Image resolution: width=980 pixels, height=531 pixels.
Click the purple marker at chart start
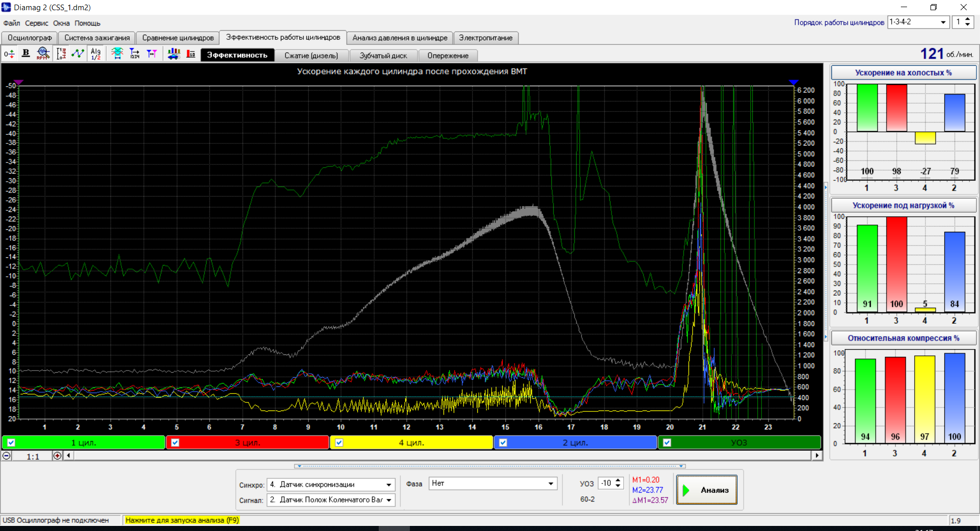pyautogui.click(x=19, y=82)
